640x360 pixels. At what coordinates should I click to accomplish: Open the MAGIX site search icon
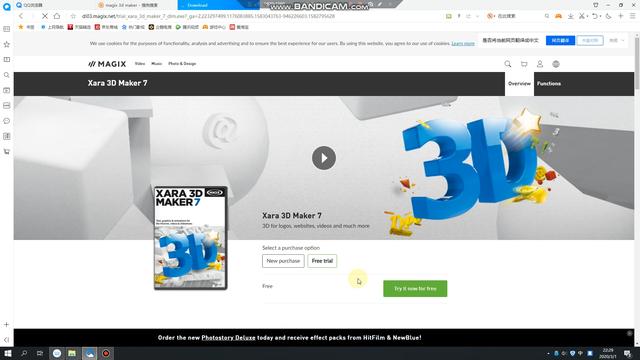(508, 64)
